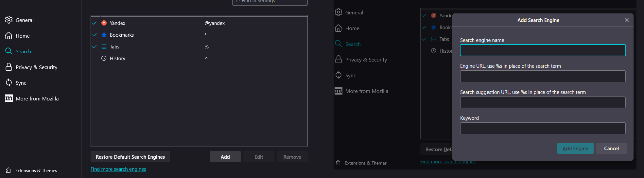Click the dimmed Bookmarks star icon behind the dialog

click(434, 27)
